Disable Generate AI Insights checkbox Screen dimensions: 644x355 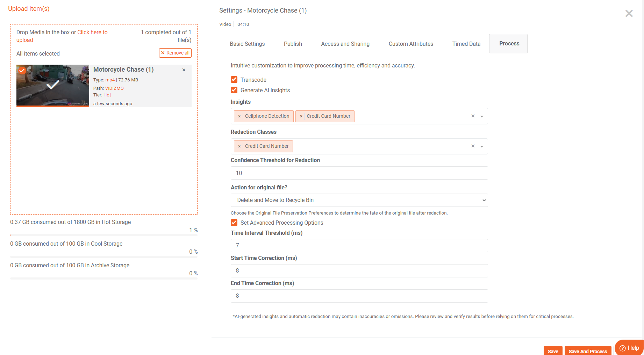click(234, 90)
